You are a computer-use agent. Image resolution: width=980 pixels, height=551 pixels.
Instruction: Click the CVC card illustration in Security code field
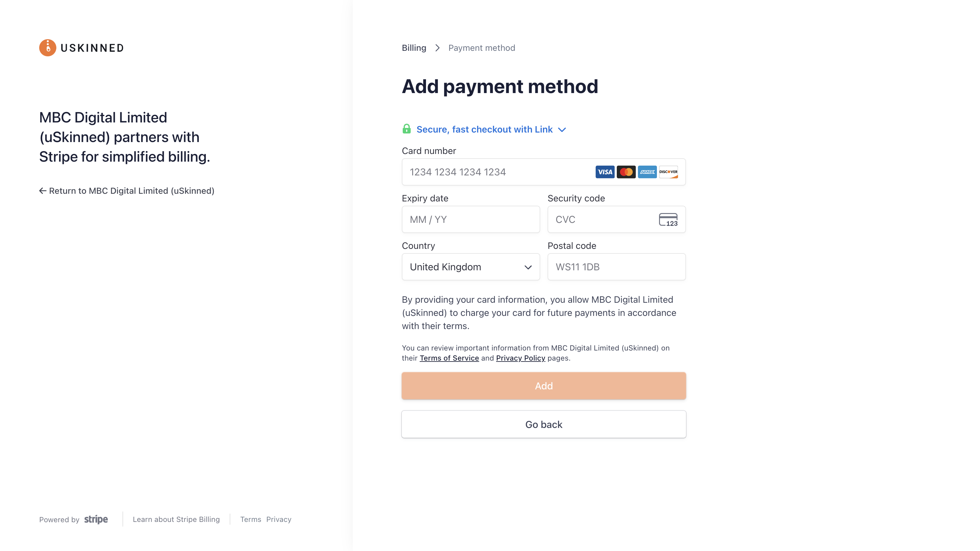click(669, 219)
